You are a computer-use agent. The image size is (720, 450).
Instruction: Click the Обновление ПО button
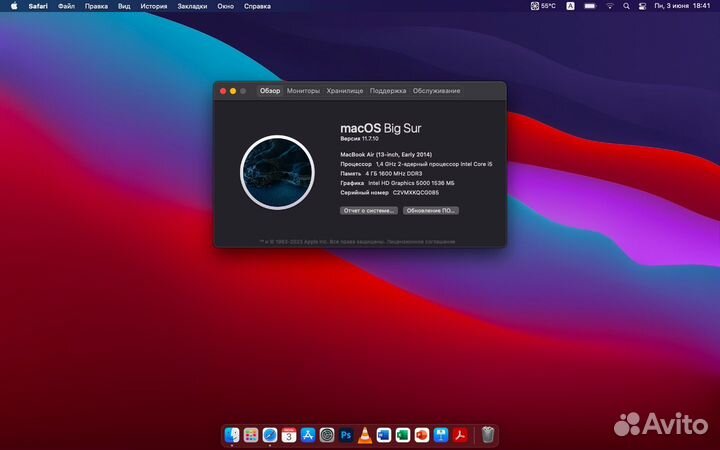tap(431, 210)
